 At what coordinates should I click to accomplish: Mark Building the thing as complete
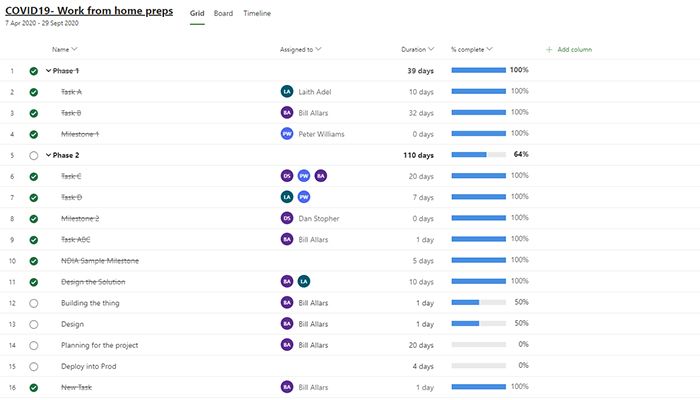(34, 303)
